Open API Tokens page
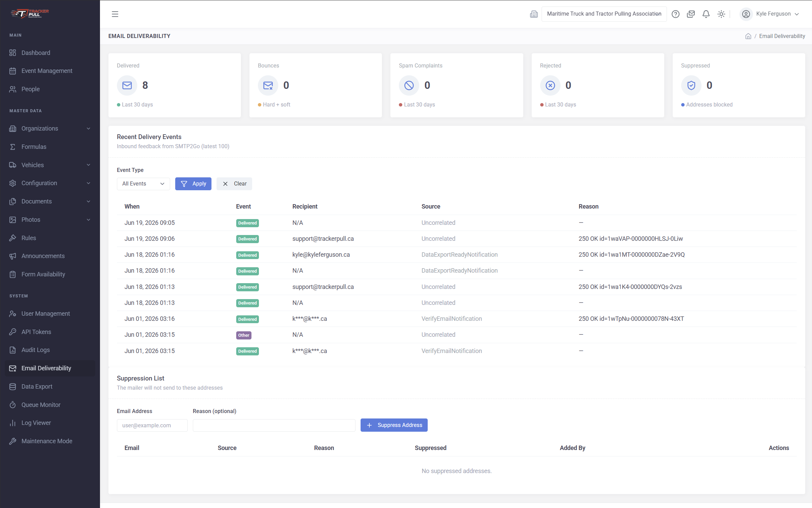Image resolution: width=812 pixels, height=508 pixels. (50, 332)
